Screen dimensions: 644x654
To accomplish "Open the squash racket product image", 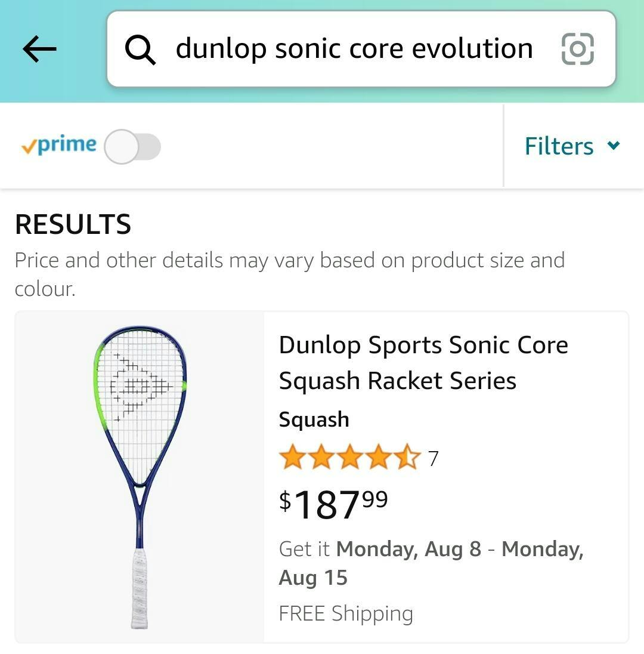I will [x=140, y=477].
